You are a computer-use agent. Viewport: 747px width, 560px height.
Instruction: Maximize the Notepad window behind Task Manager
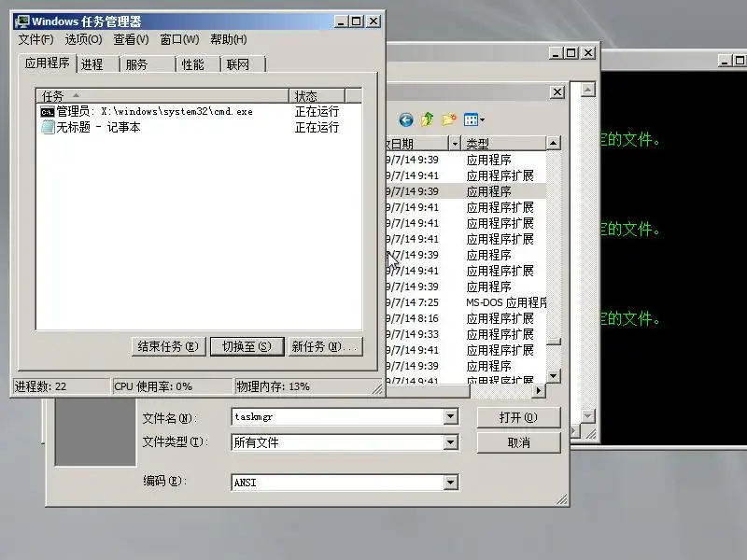coord(571,53)
